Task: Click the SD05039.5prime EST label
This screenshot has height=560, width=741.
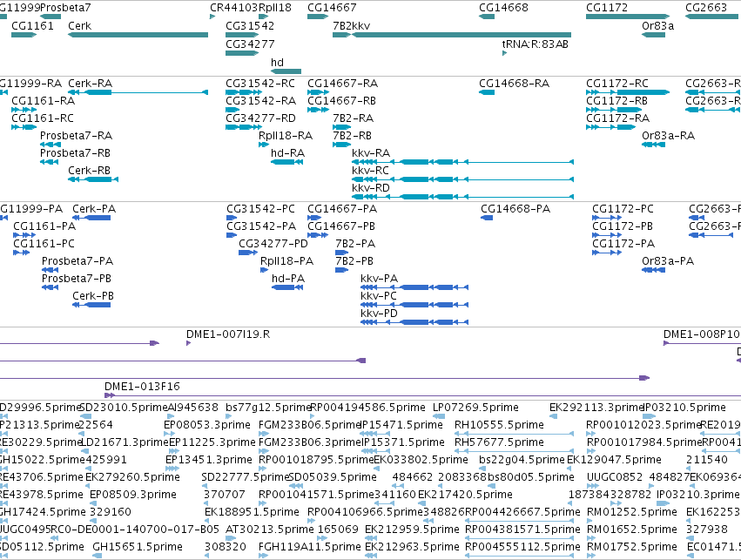Action: 333,477
